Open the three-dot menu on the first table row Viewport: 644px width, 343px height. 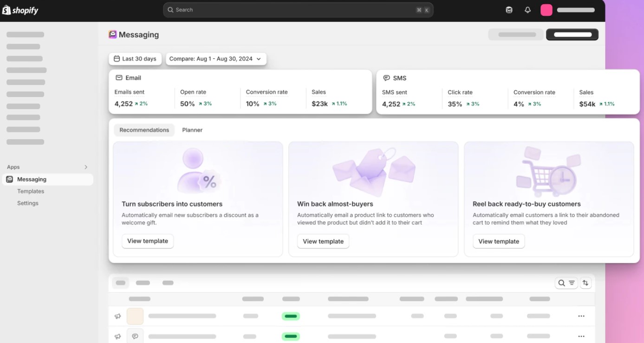[x=581, y=316]
